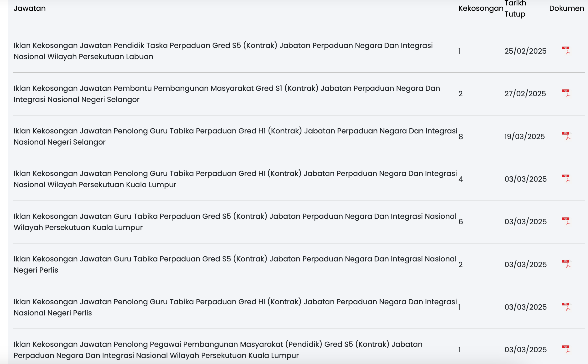Click closing date 19/03/2025
This screenshot has height=364, width=588.
tap(524, 137)
